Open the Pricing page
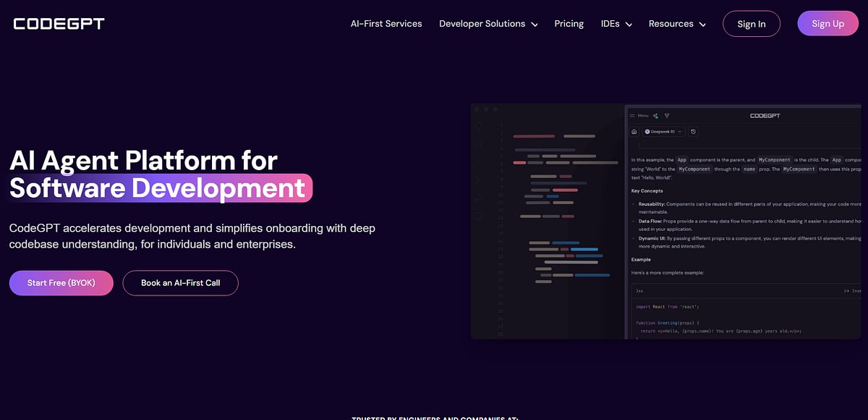Image resolution: width=868 pixels, height=420 pixels. pos(569,23)
